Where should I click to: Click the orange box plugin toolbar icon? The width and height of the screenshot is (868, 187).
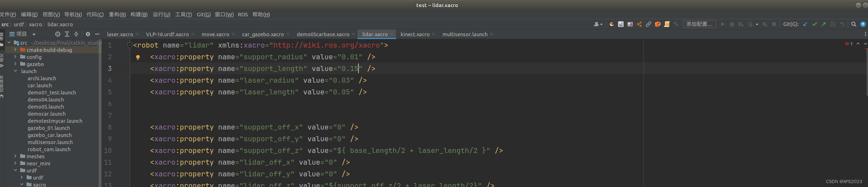612,24
